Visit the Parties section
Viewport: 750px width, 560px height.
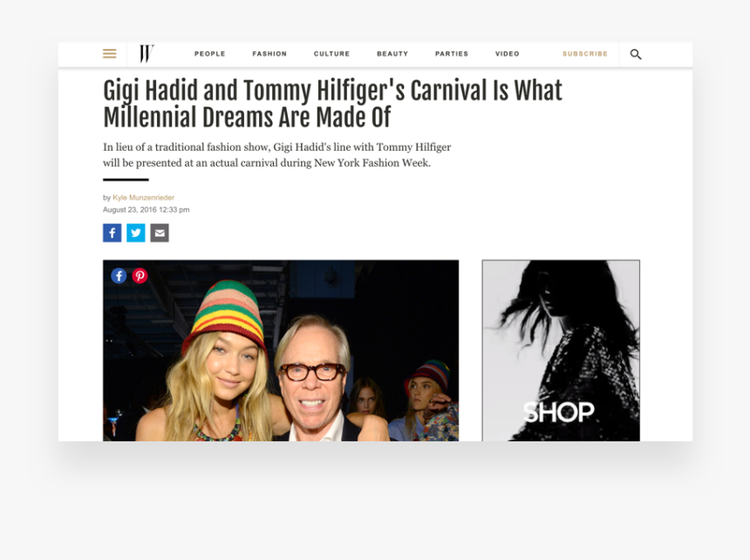(452, 53)
